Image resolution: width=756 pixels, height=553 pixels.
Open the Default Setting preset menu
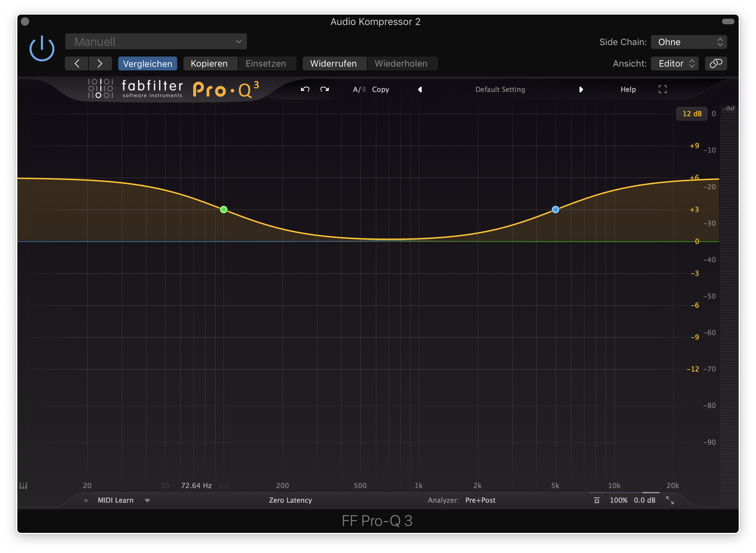click(x=500, y=90)
